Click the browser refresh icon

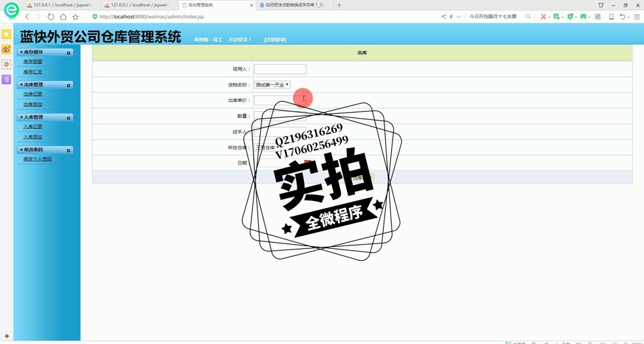51,17
